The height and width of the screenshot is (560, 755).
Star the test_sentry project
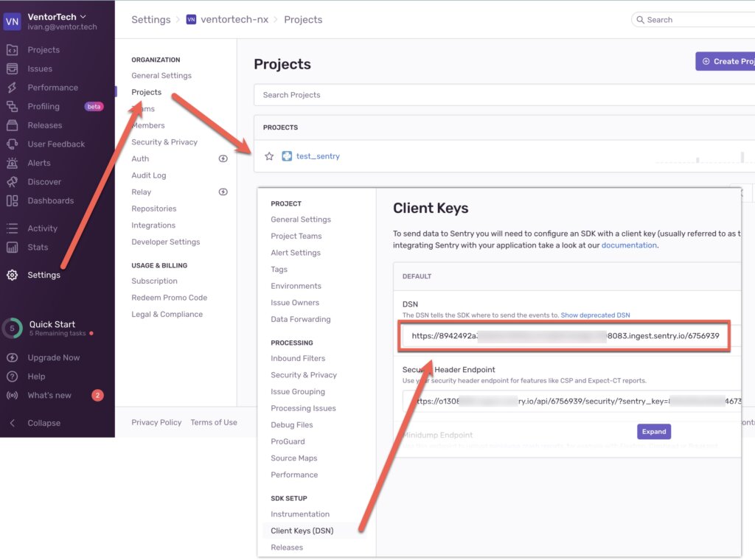[x=269, y=156]
